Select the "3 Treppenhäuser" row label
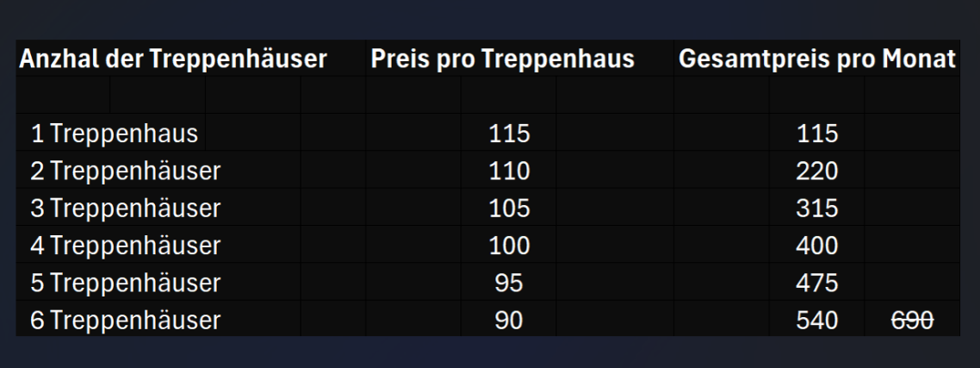Screen dimensions: 980x368 126,209
